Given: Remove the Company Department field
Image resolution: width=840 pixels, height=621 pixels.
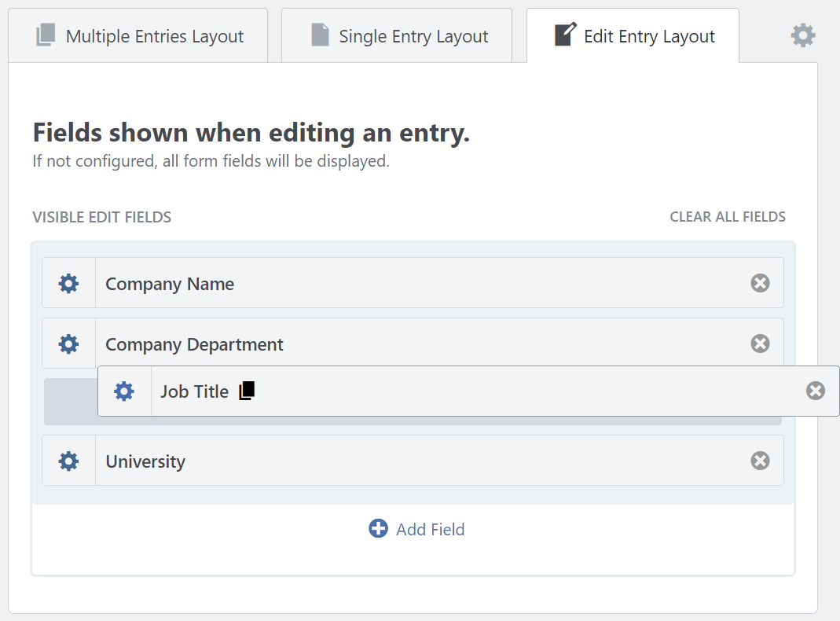Looking at the screenshot, I should (x=759, y=344).
